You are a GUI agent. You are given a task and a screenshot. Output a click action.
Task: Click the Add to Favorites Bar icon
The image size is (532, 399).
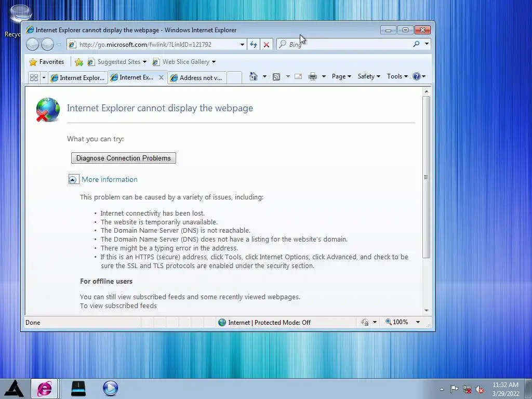[x=79, y=62]
